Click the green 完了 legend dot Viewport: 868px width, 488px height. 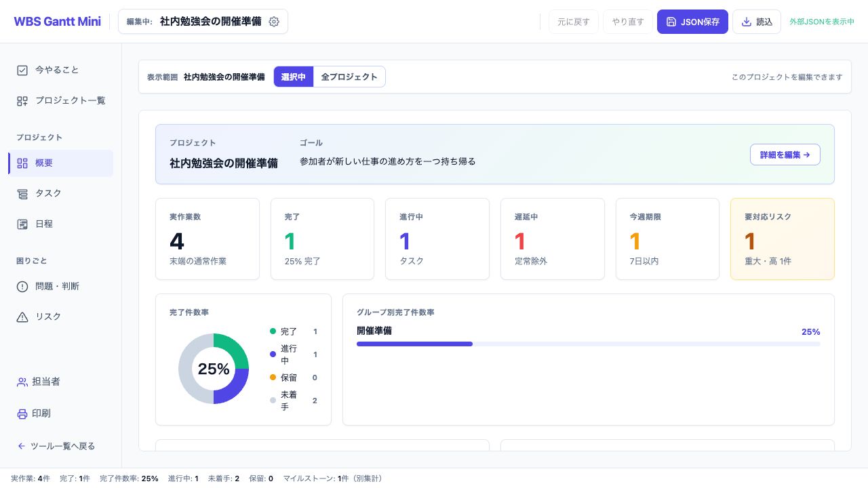point(273,331)
